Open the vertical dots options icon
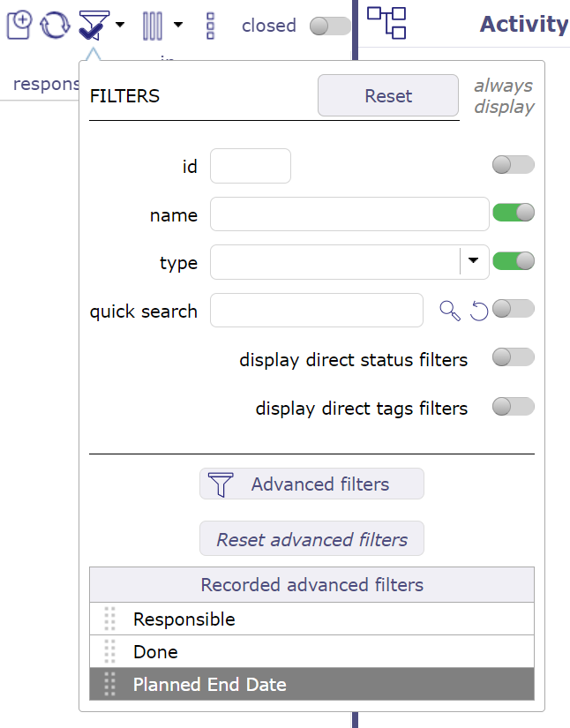The width and height of the screenshot is (570, 728). [x=210, y=26]
